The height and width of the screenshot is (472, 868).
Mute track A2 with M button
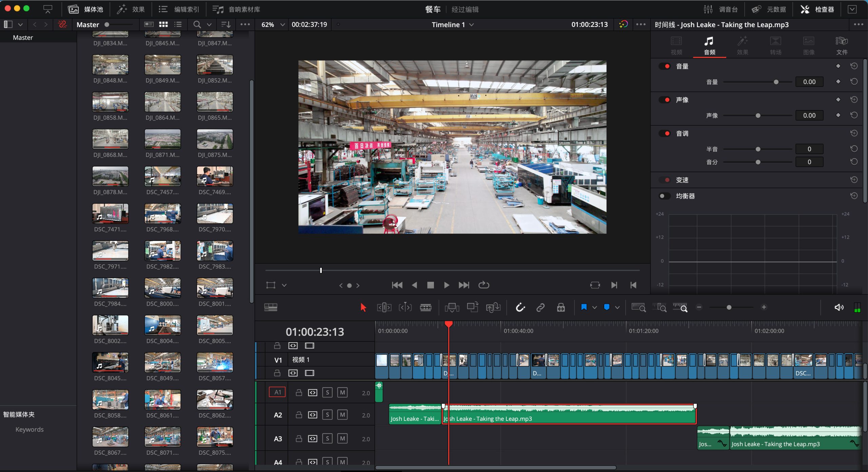coord(342,415)
